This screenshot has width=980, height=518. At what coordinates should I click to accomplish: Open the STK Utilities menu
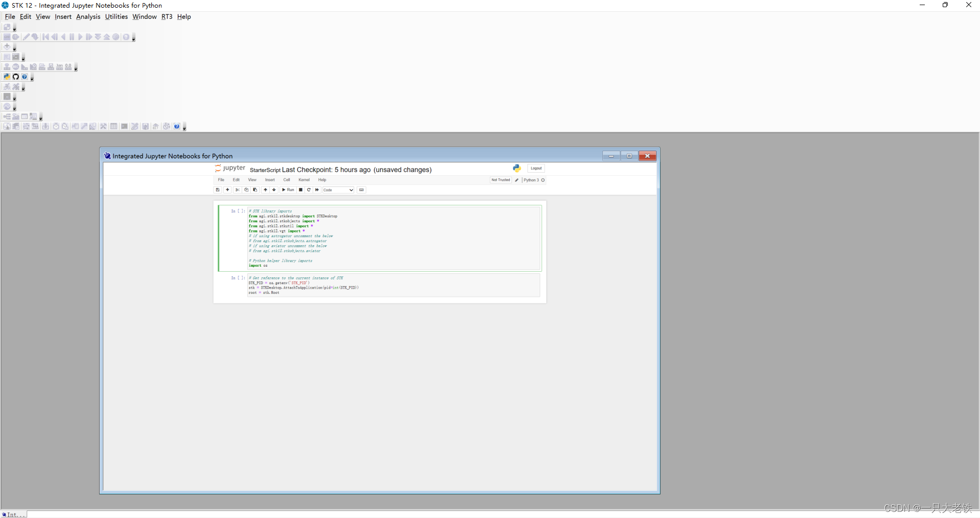pyautogui.click(x=116, y=17)
